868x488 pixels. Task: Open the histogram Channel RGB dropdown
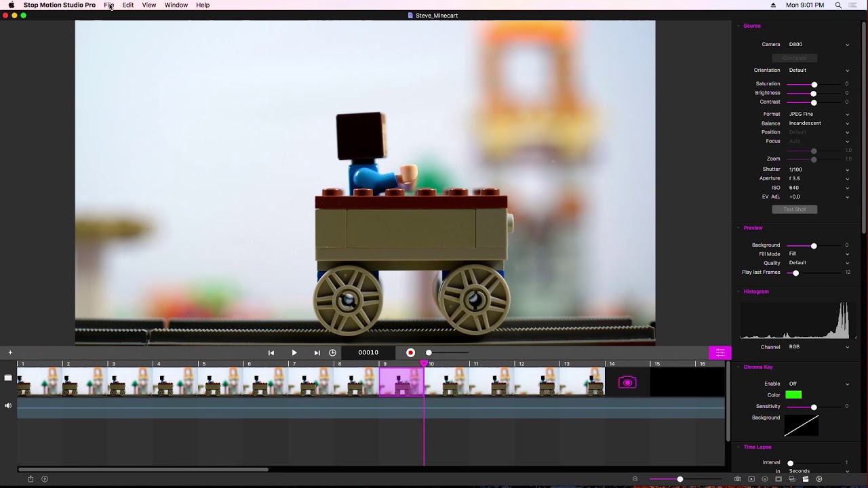coord(818,347)
